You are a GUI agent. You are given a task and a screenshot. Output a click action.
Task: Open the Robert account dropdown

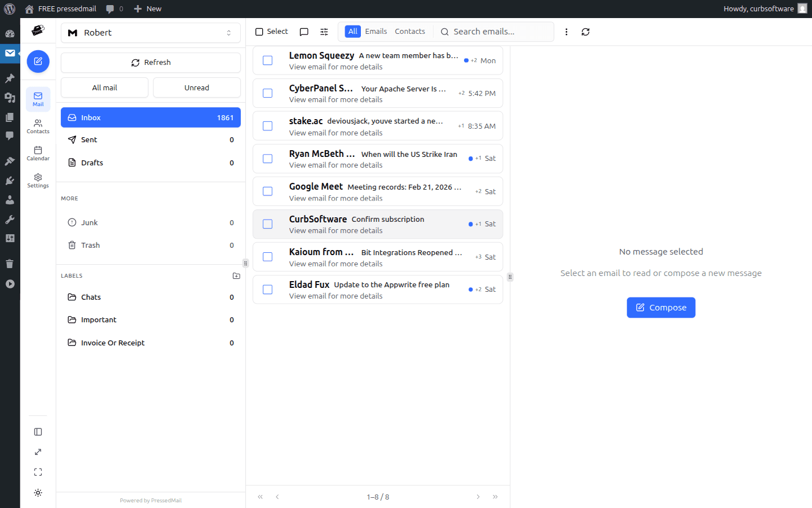pos(151,33)
